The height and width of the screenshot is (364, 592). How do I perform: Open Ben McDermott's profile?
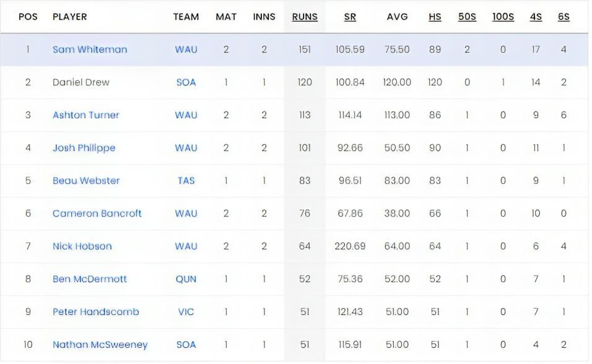(x=89, y=279)
